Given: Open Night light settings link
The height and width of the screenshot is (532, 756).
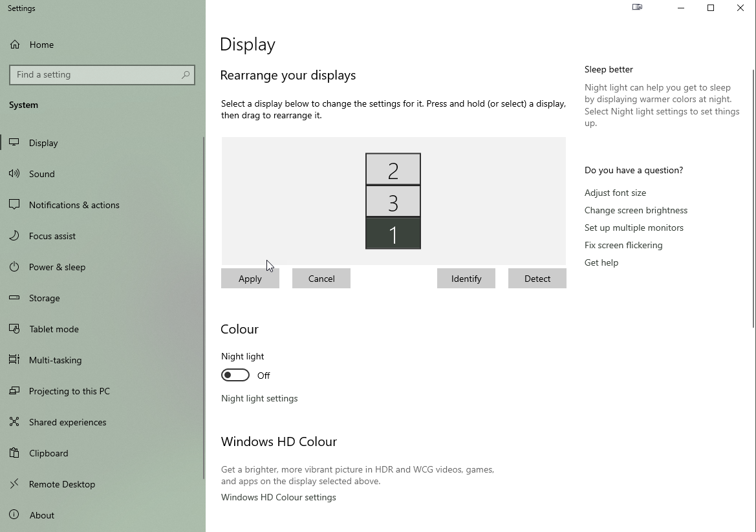Looking at the screenshot, I should pos(259,398).
